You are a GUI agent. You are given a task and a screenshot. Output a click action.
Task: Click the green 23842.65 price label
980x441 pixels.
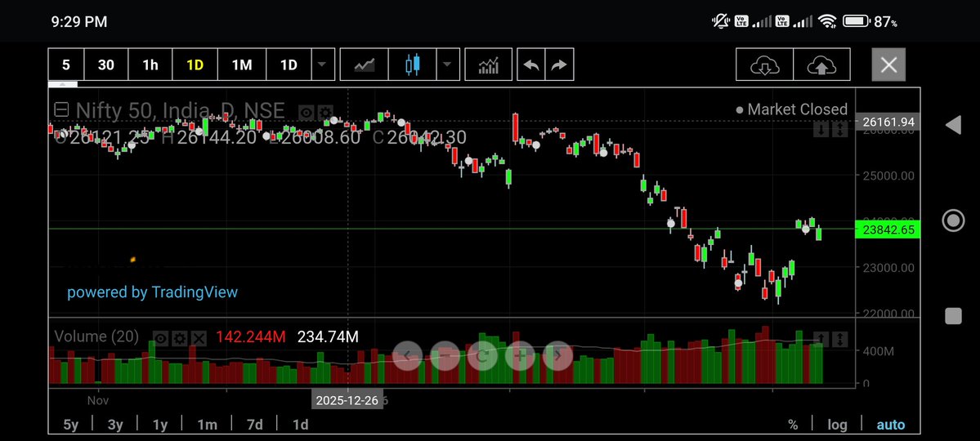click(888, 229)
